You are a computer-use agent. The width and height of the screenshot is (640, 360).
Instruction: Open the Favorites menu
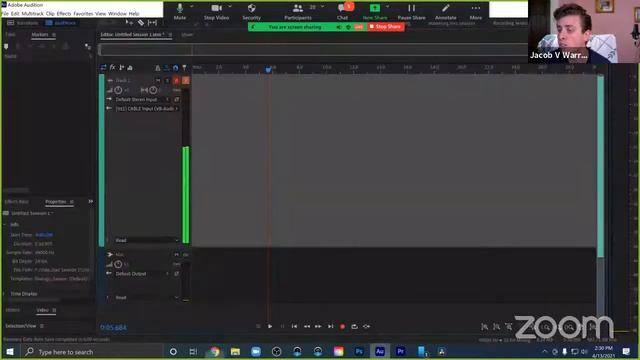[83, 13]
